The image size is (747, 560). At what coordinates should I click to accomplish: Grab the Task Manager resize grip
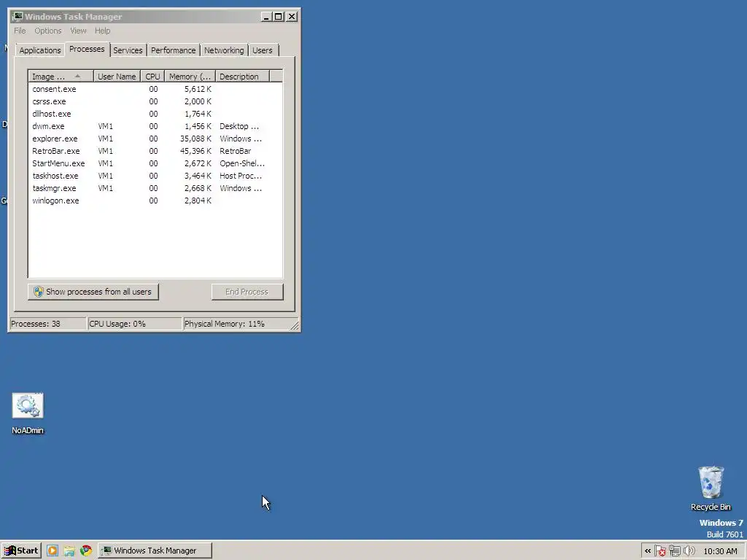295,326
